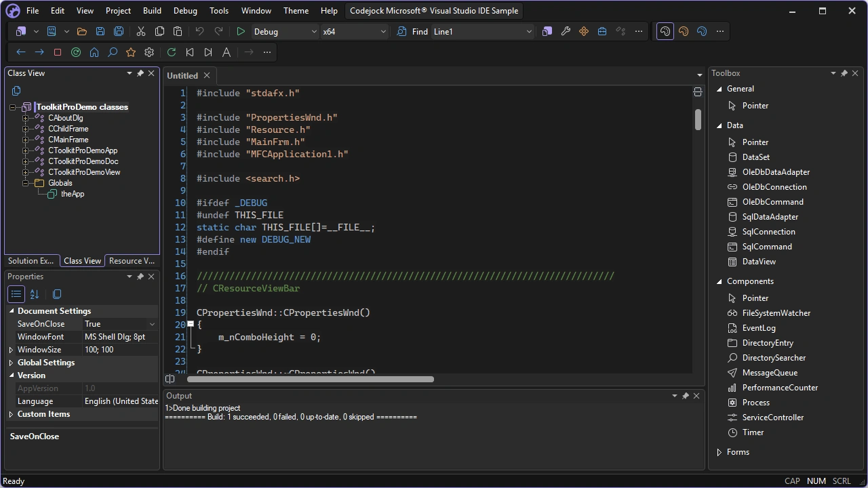Click the wrench icon in the main toolbar

pyautogui.click(x=566, y=31)
